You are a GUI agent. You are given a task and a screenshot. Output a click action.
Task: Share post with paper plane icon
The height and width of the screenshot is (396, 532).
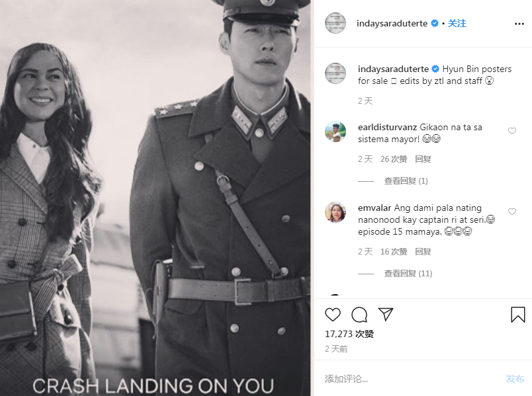coord(386,314)
